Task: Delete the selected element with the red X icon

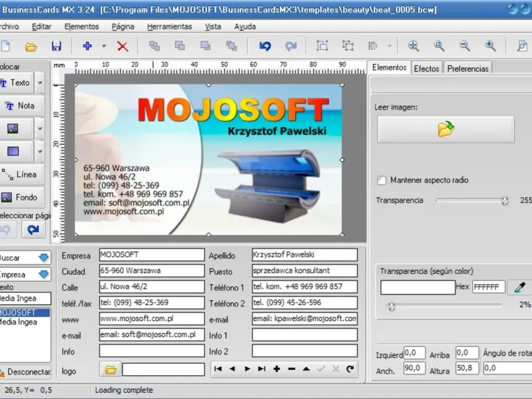Action: pos(122,46)
